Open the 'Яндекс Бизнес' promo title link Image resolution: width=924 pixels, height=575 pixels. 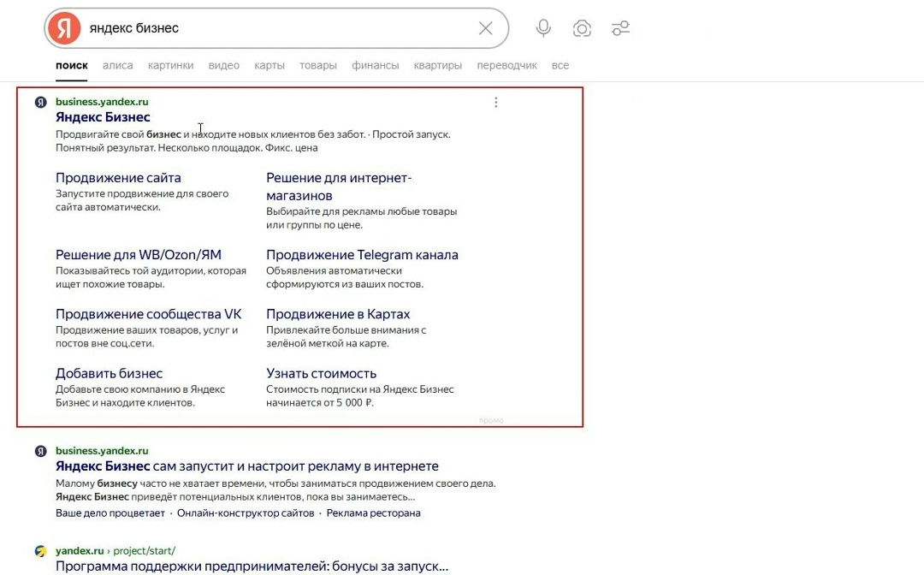(104, 116)
